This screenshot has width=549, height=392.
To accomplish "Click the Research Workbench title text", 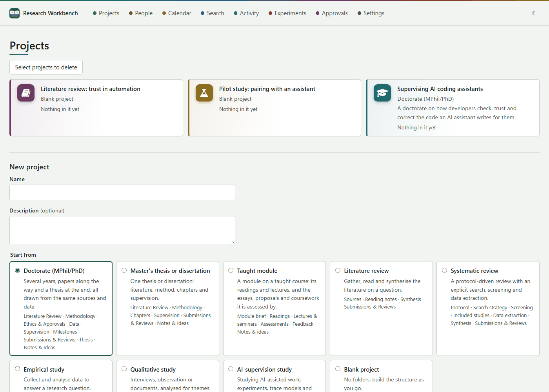I will [51, 13].
